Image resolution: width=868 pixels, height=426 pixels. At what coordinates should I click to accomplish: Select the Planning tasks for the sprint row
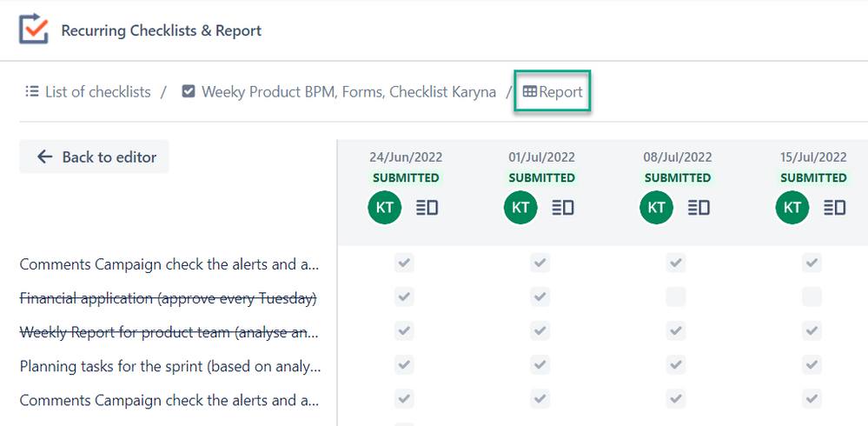pyautogui.click(x=170, y=366)
